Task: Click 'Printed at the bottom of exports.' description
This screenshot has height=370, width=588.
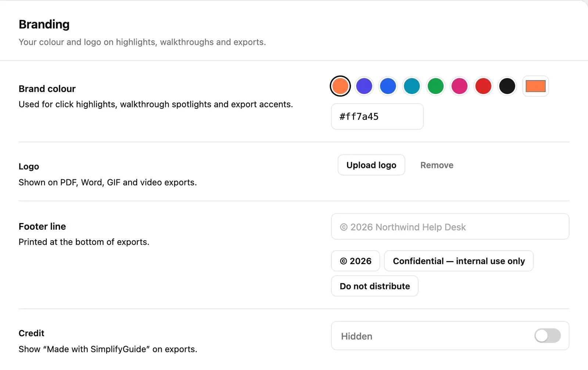Action: point(84,242)
